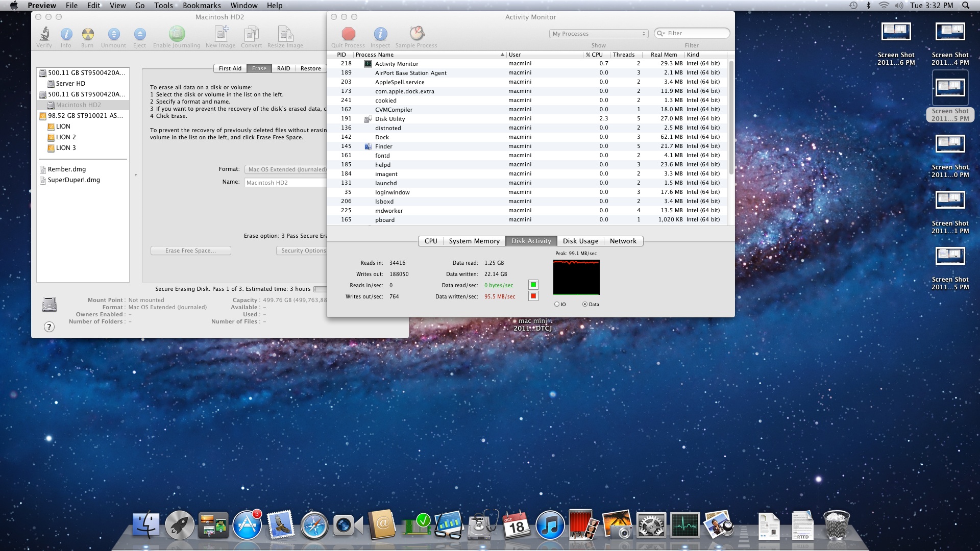The image size is (980, 551).
Task: Select the IO radio button
Action: point(557,305)
